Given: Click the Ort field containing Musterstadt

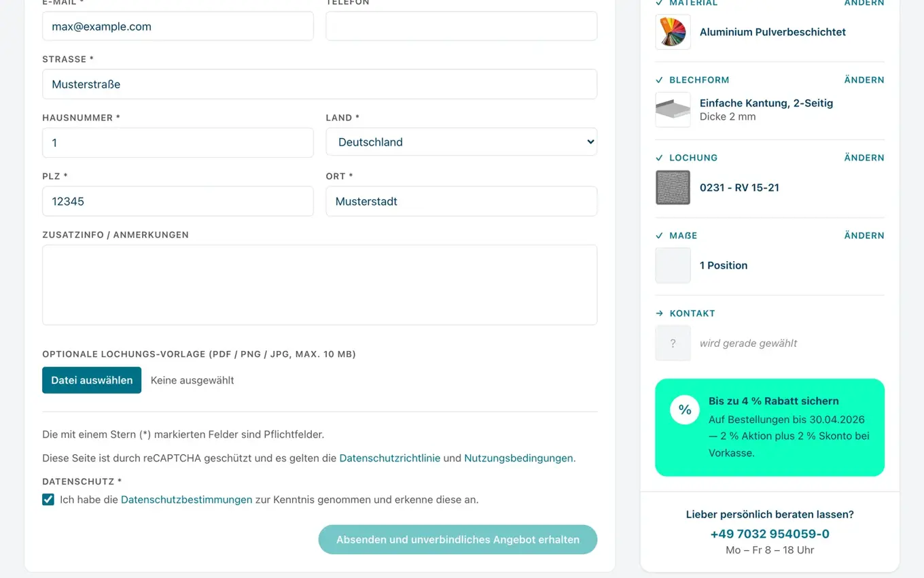Looking at the screenshot, I should (461, 201).
